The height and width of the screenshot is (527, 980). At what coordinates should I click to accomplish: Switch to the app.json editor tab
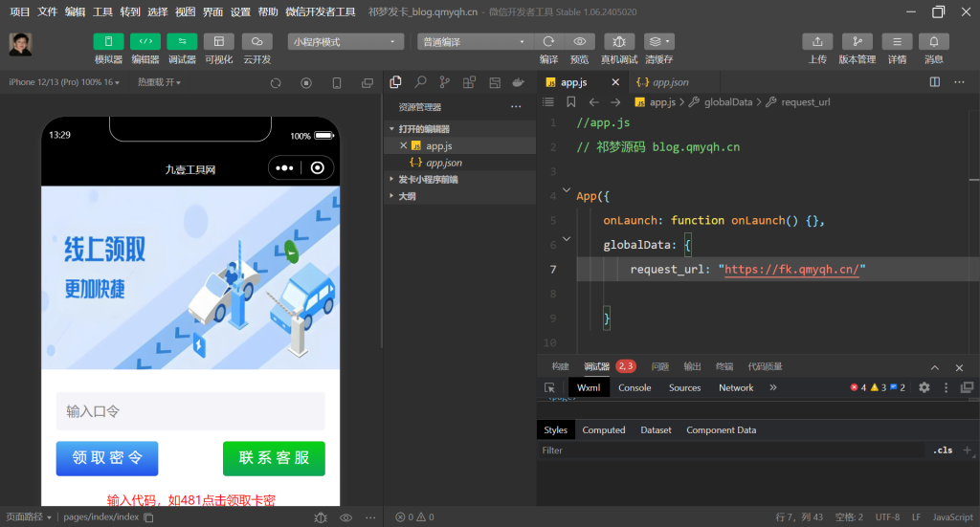663,82
